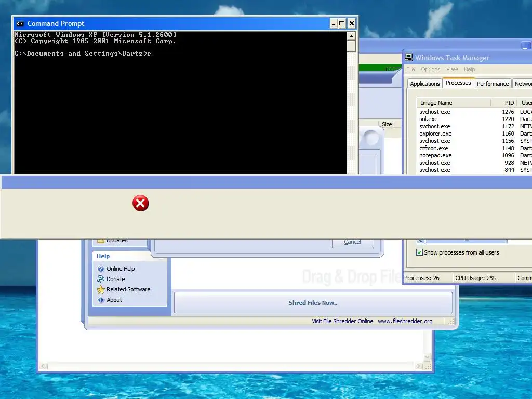Open Online Help link
The height and width of the screenshot is (399, 532).
pyautogui.click(x=121, y=269)
